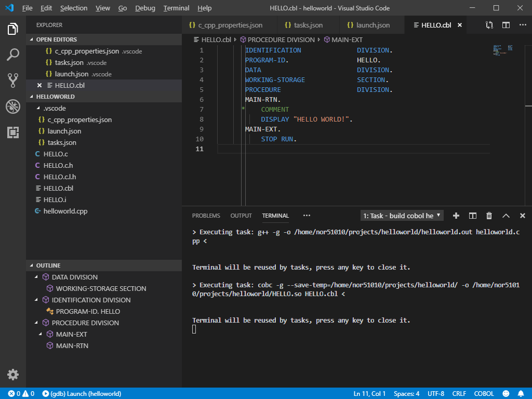532x399 pixels.
Task: Select HELLO.c in the Explorer
Action: point(57,154)
